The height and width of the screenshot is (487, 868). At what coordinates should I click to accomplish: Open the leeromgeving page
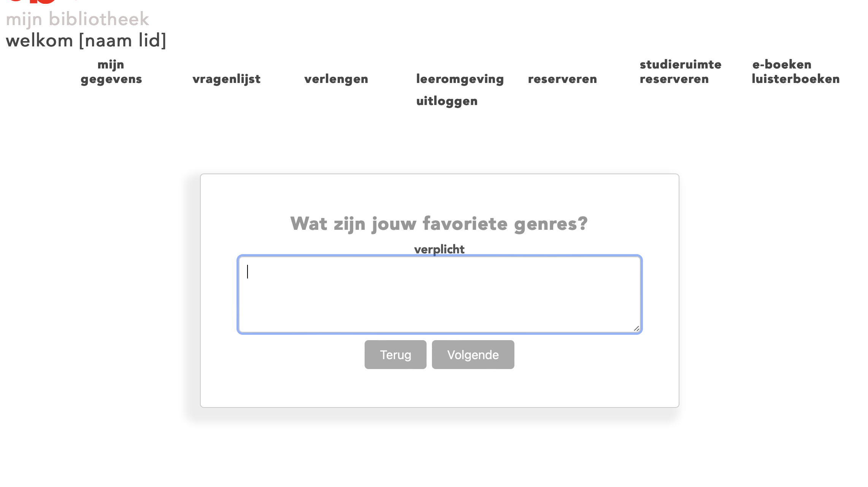click(x=460, y=79)
